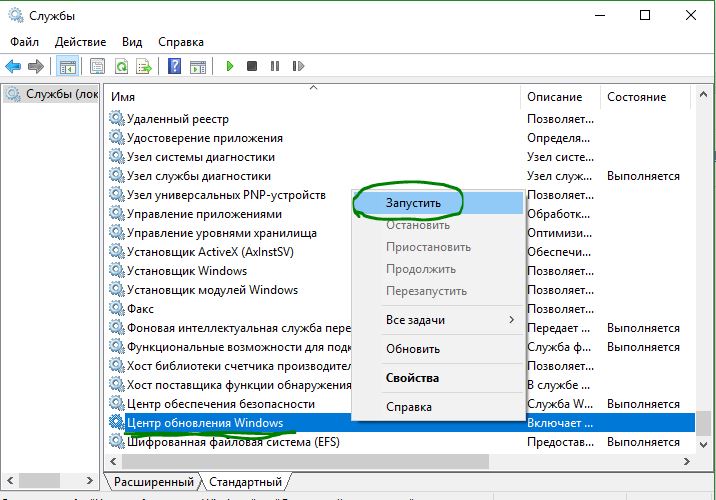The height and width of the screenshot is (500, 716).
Task: Click the Pause service toolbar icon
Action: click(x=275, y=66)
